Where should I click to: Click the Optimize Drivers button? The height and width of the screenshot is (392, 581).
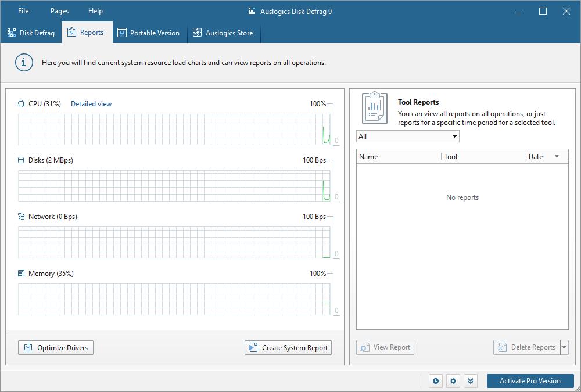pyautogui.click(x=56, y=348)
